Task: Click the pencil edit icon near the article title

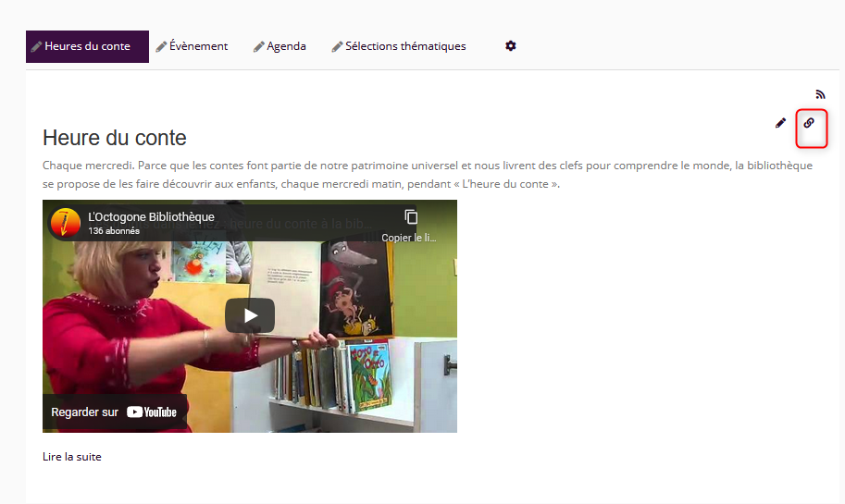Action: coord(780,123)
